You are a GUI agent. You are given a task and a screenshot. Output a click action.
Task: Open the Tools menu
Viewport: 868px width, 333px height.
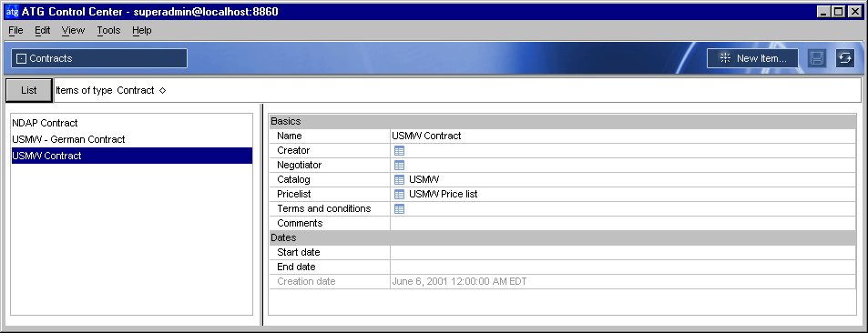click(x=108, y=30)
